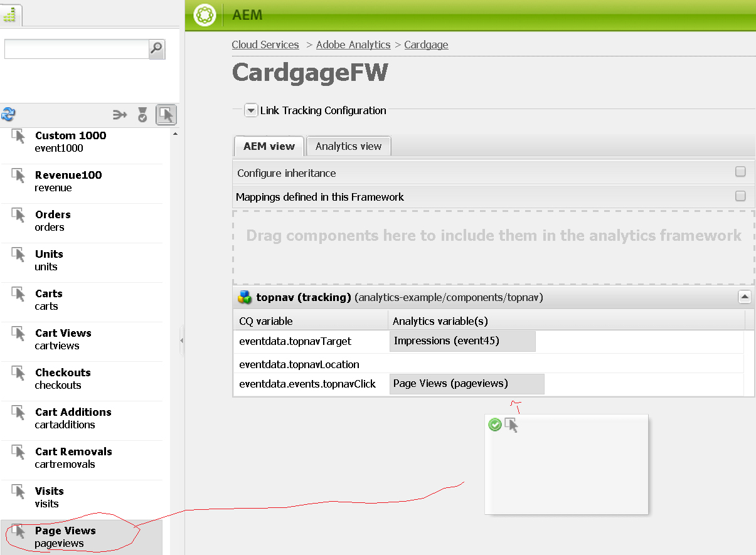
Task: Click the CardgageFW page title
Action: pos(310,73)
